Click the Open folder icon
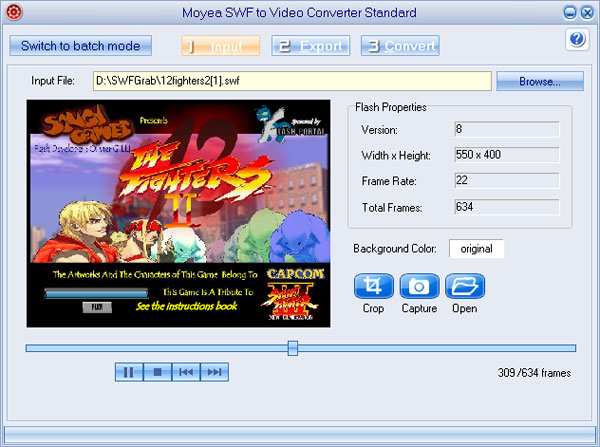This screenshot has width=600, height=447. point(465,286)
